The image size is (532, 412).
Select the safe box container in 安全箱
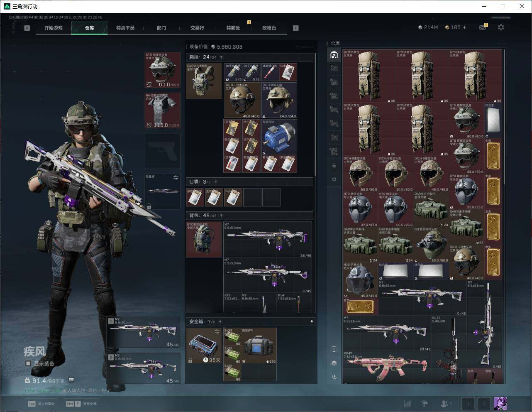(x=204, y=346)
